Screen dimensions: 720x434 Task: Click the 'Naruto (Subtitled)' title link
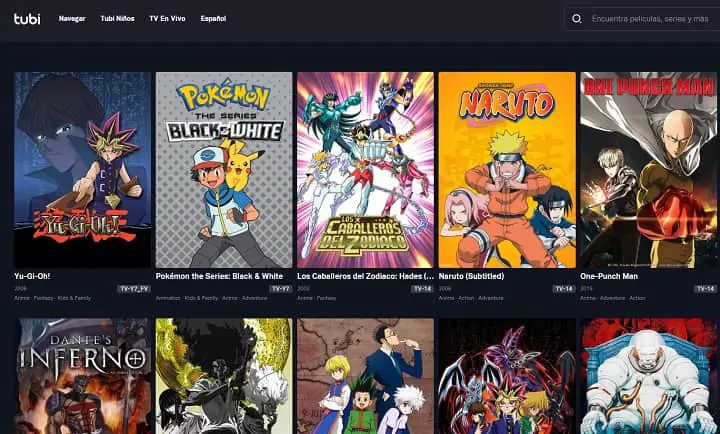point(471,276)
